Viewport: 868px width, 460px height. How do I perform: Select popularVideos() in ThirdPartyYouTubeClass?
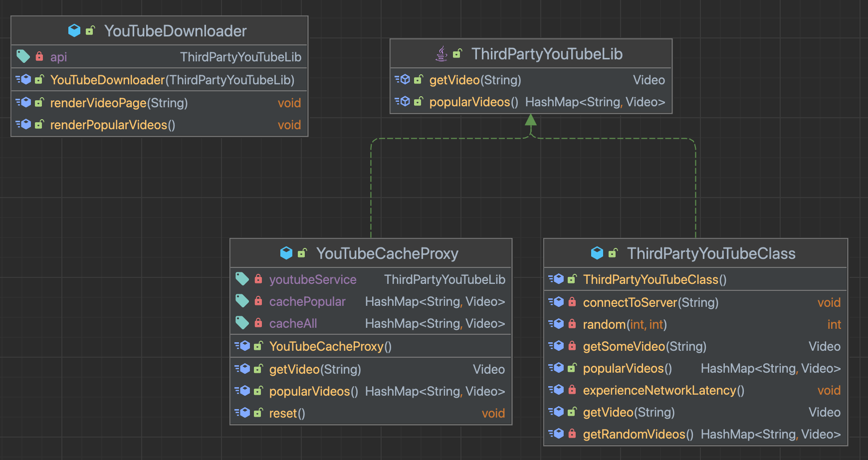click(627, 368)
